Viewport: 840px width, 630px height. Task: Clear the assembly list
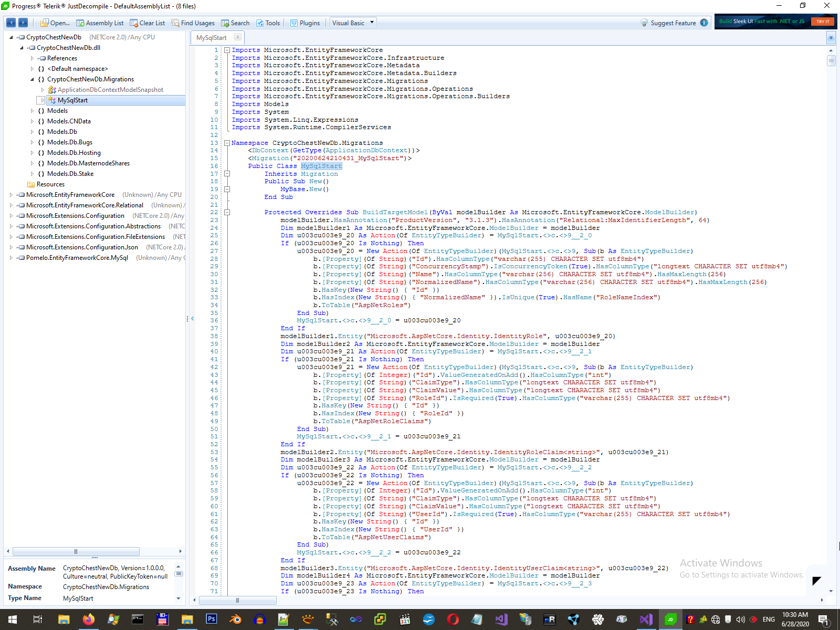click(x=148, y=23)
